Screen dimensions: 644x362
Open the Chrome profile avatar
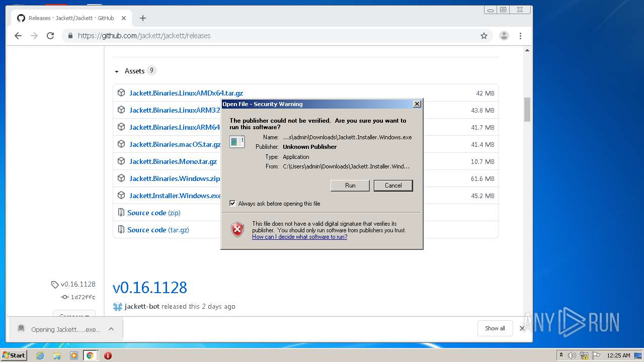pyautogui.click(x=504, y=36)
